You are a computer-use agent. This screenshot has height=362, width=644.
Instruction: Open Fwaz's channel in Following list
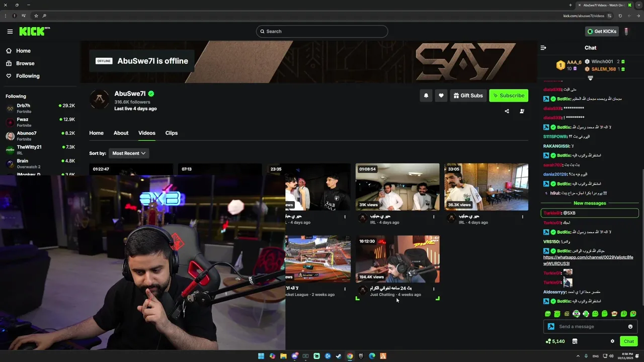pyautogui.click(x=40, y=122)
